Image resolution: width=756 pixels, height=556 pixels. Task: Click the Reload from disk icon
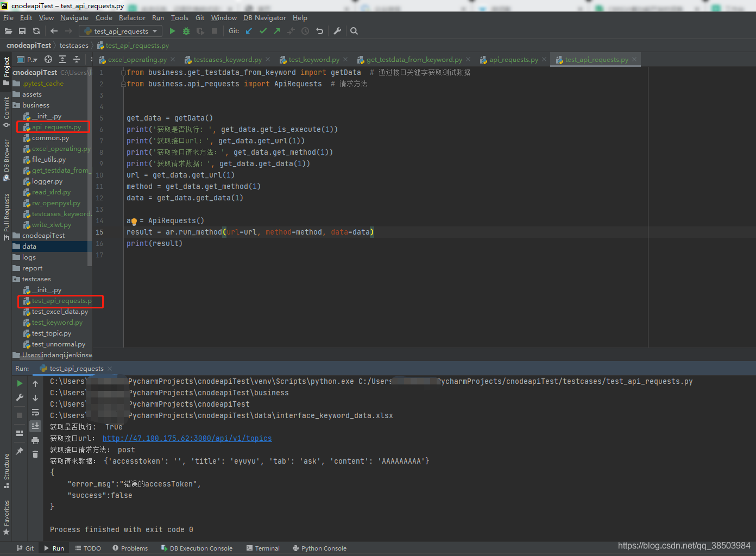(36, 31)
